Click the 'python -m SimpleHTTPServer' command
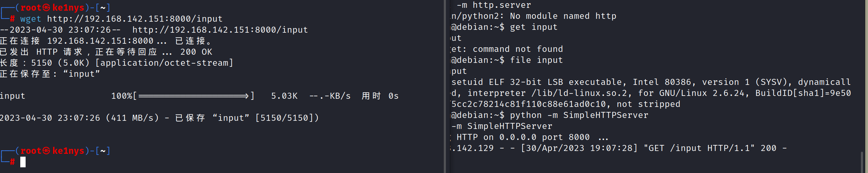The height and width of the screenshot is (173, 868). (x=579, y=115)
